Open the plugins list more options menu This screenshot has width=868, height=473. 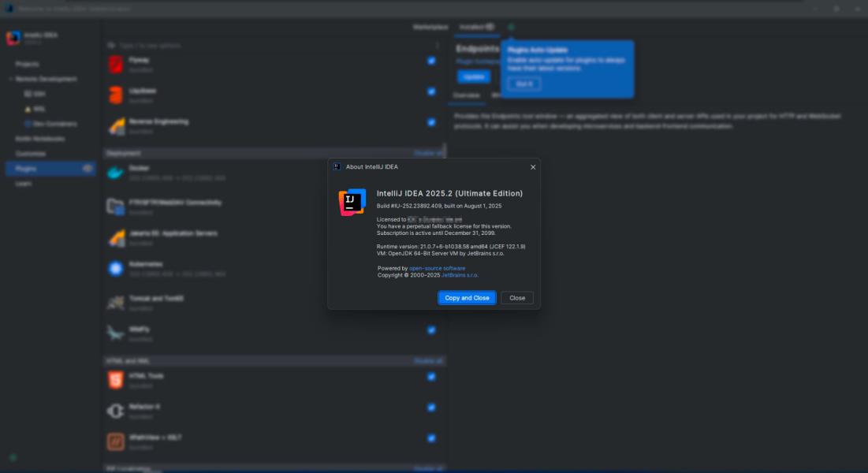[438, 45]
